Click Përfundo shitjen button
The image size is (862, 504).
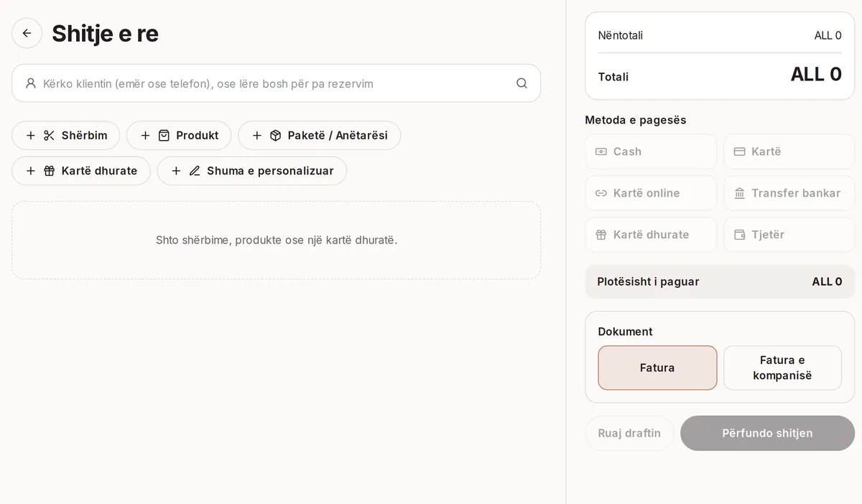pos(767,433)
